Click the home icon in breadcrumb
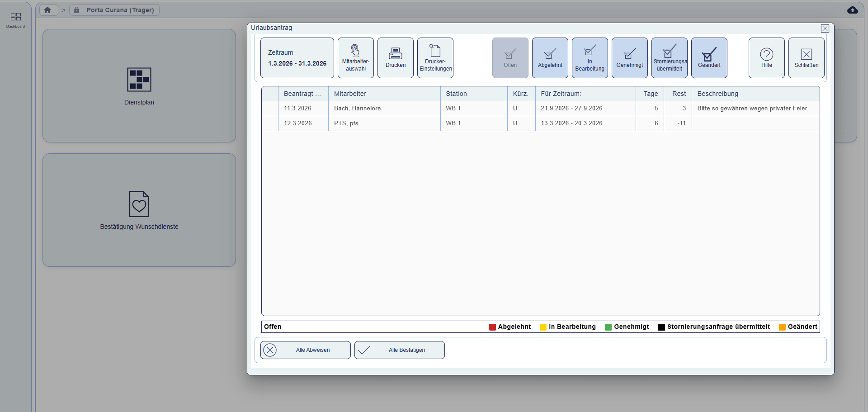The width and height of the screenshot is (868, 412). click(x=47, y=10)
